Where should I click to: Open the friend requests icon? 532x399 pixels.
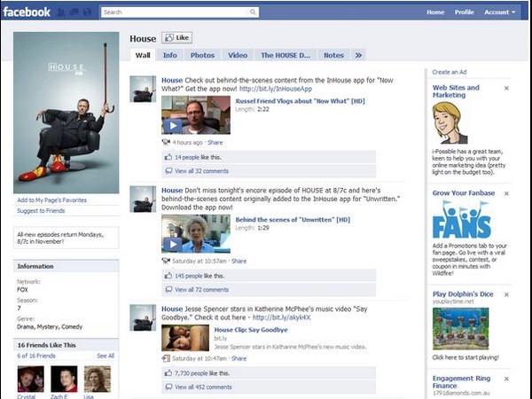pyautogui.click(x=62, y=12)
